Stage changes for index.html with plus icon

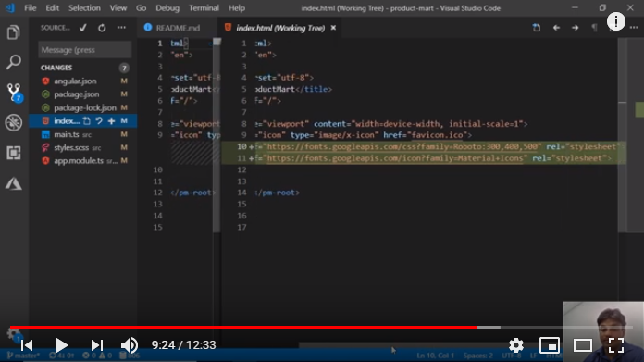click(111, 120)
